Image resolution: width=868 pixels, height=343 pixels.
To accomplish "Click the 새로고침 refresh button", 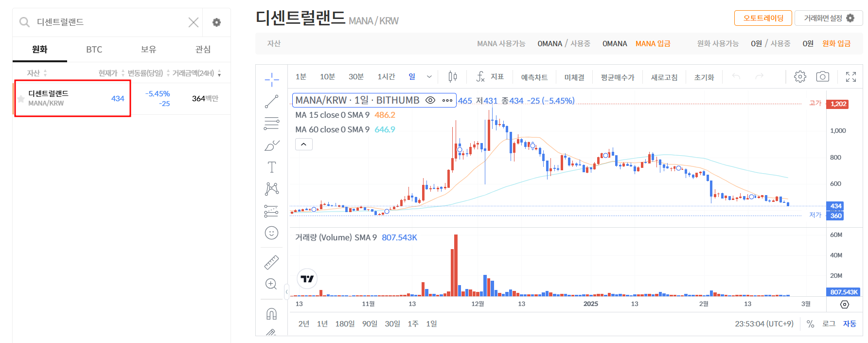I will [665, 77].
